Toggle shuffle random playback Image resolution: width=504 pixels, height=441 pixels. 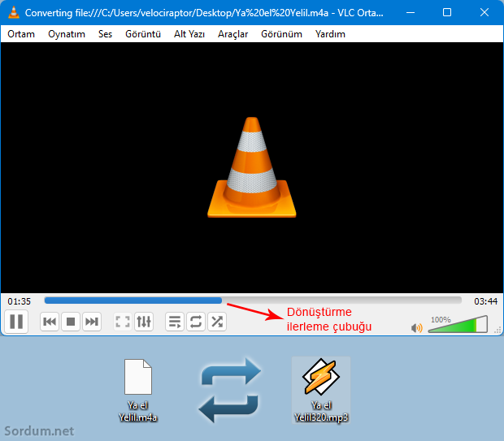[x=217, y=322]
